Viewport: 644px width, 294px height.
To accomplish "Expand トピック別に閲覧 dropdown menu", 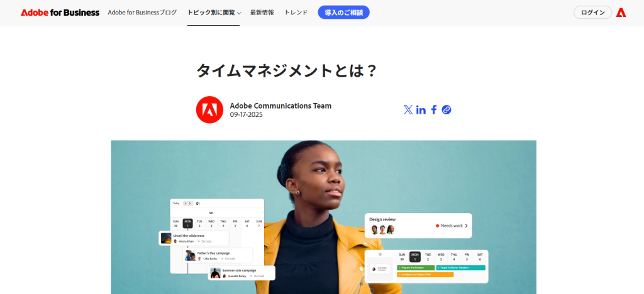I will pyautogui.click(x=214, y=13).
